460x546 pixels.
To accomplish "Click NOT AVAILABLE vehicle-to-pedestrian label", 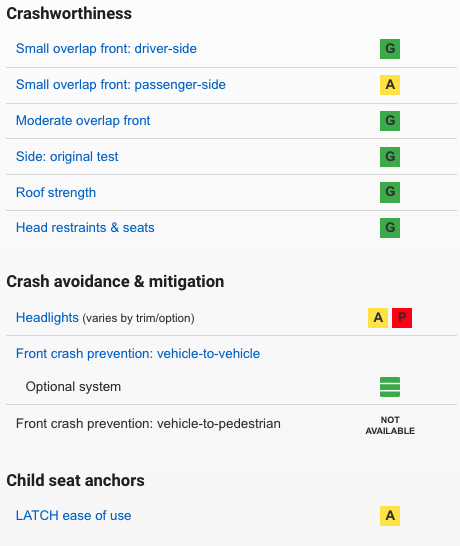I will (x=390, y=425).
